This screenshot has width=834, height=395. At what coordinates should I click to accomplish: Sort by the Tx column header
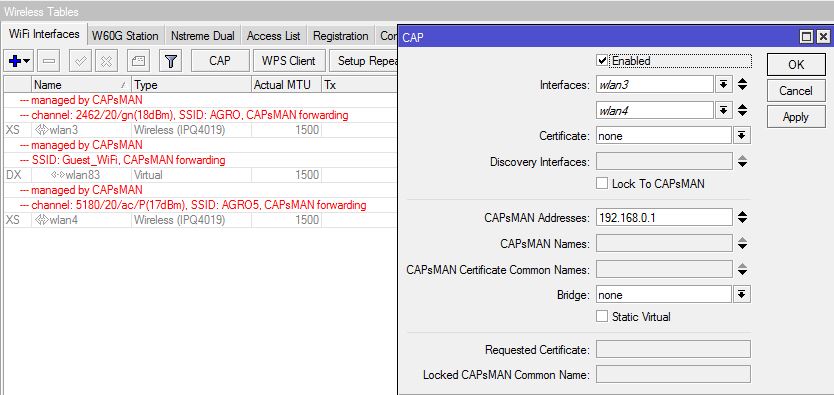(360, 85)
